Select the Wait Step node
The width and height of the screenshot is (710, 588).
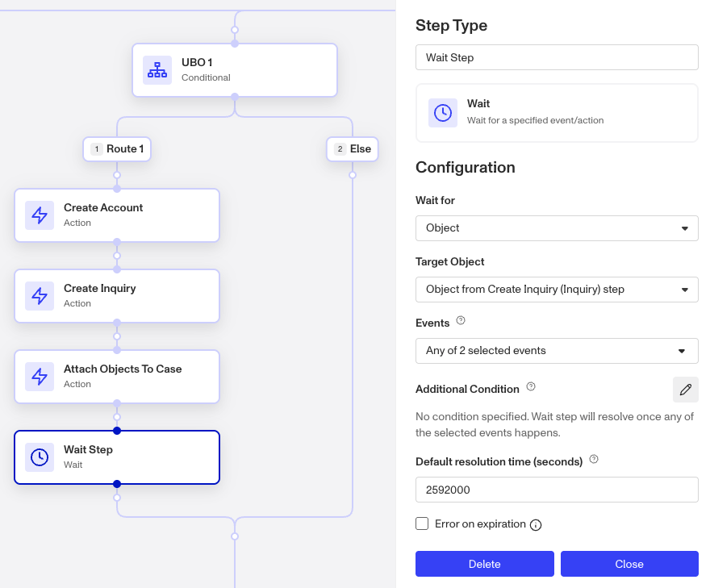pos(117,457)
